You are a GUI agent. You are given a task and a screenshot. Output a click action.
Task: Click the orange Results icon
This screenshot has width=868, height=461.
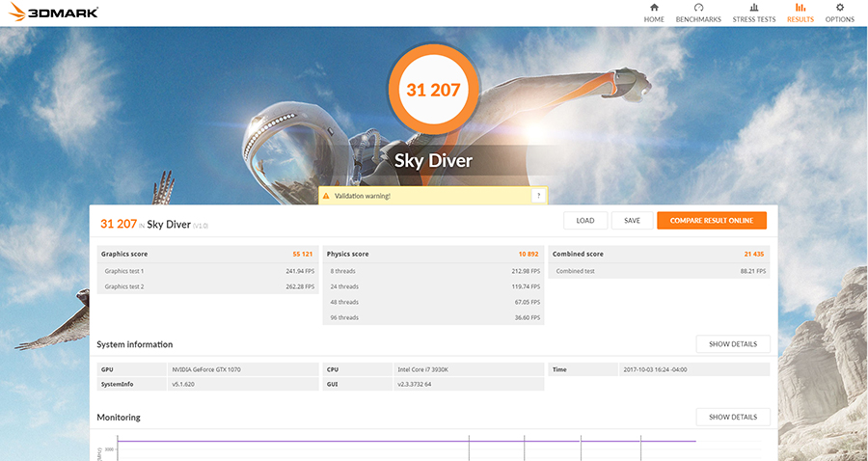[x=800, y=8]
